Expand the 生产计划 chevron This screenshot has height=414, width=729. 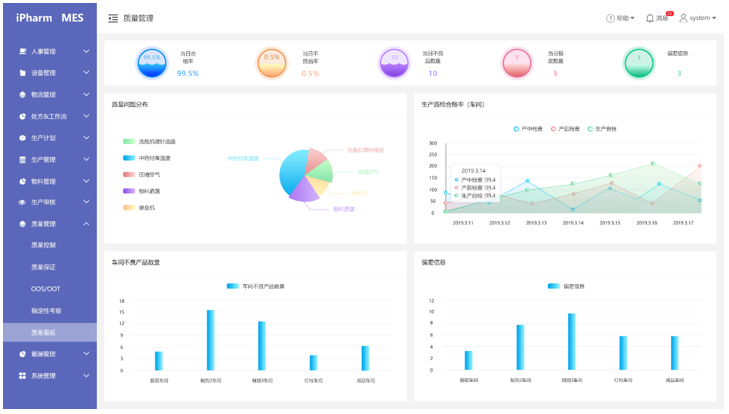coord(86,138)
